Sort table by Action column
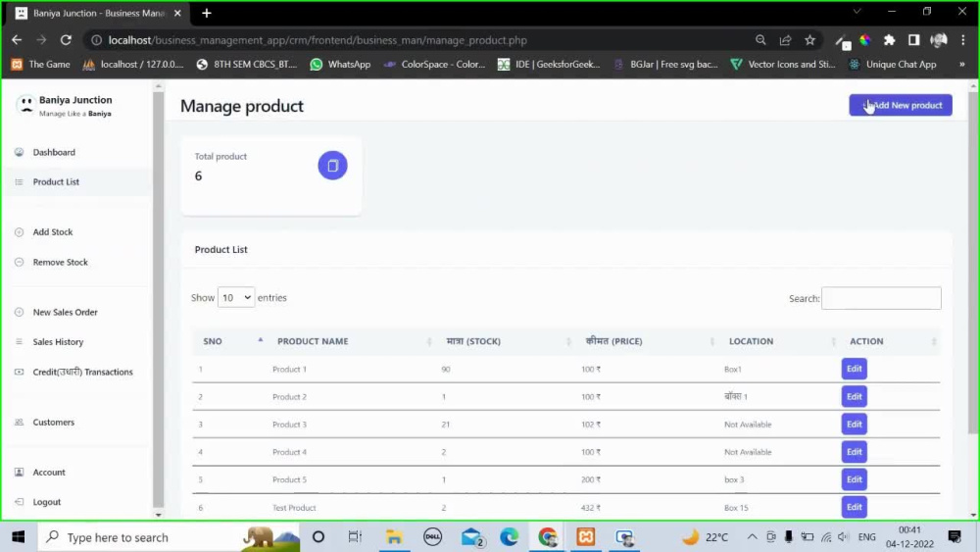 tap(890, 341)
